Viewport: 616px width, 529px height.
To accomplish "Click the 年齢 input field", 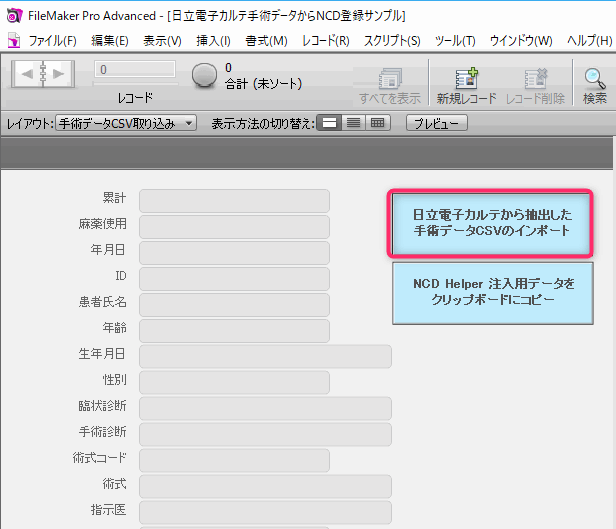I will (x=235, y=331).
